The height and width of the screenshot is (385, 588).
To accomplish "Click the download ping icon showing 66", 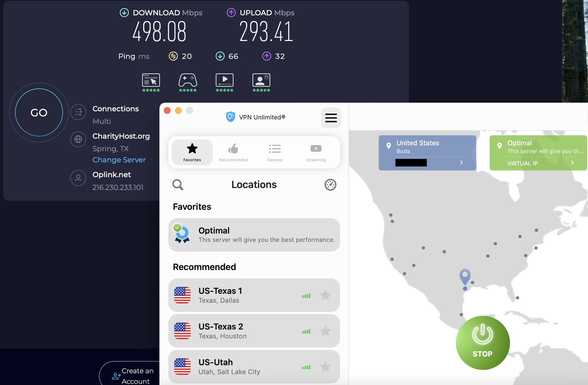I will click(220, 56).
